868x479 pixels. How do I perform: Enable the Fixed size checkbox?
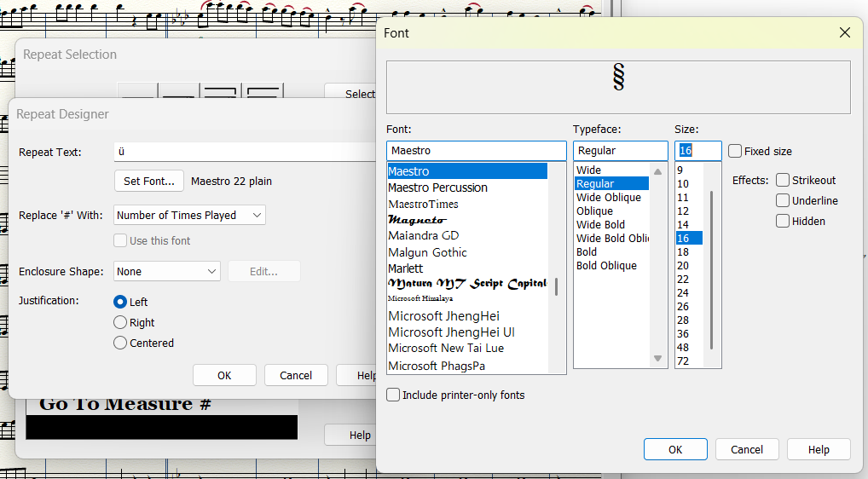[735, 151]
